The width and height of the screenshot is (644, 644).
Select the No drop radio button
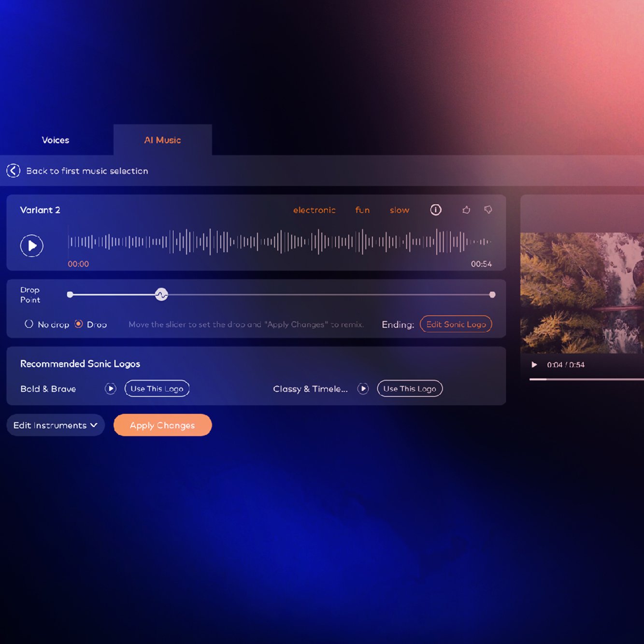(x=29, y=324)
